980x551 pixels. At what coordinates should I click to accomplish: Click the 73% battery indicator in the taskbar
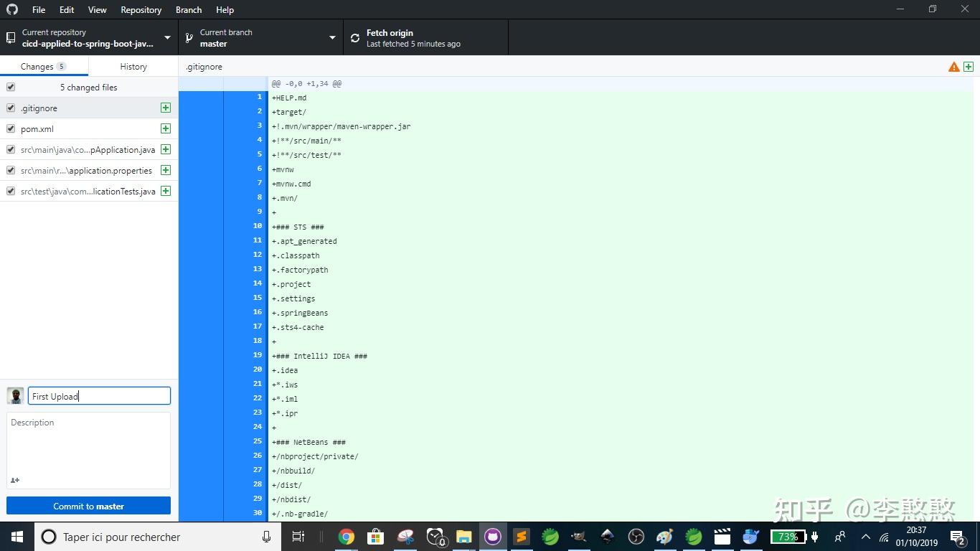(788, 537)
